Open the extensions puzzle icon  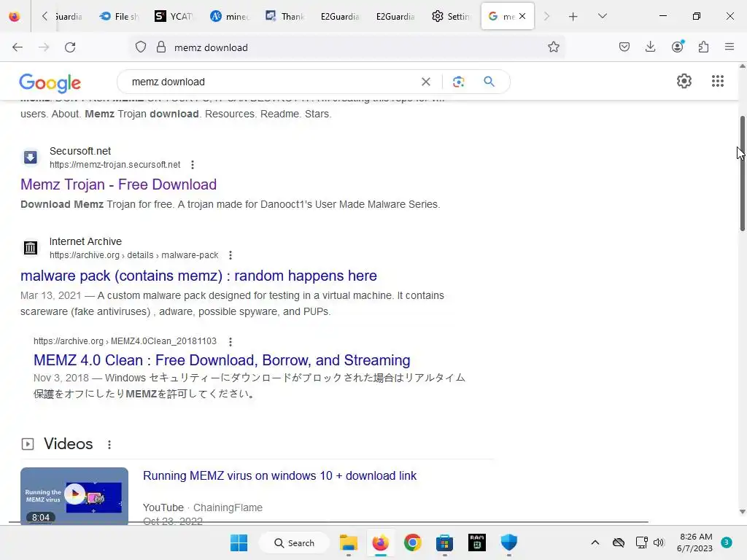[703, 47]
